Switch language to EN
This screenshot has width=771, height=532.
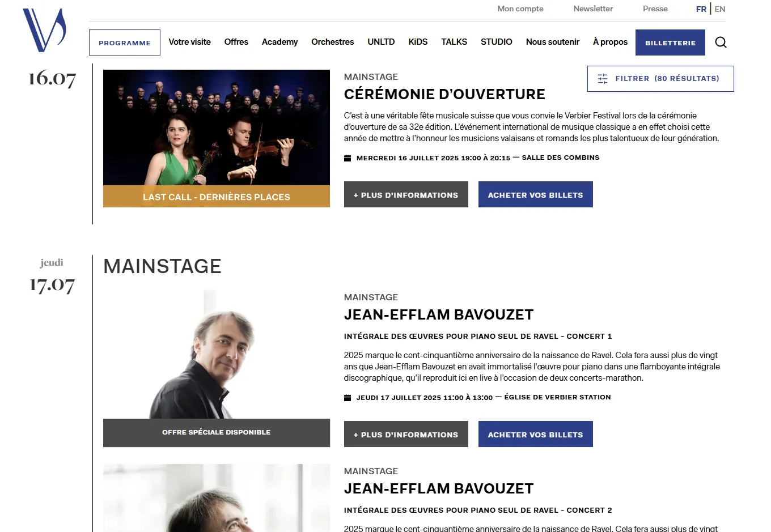(720, 9)
